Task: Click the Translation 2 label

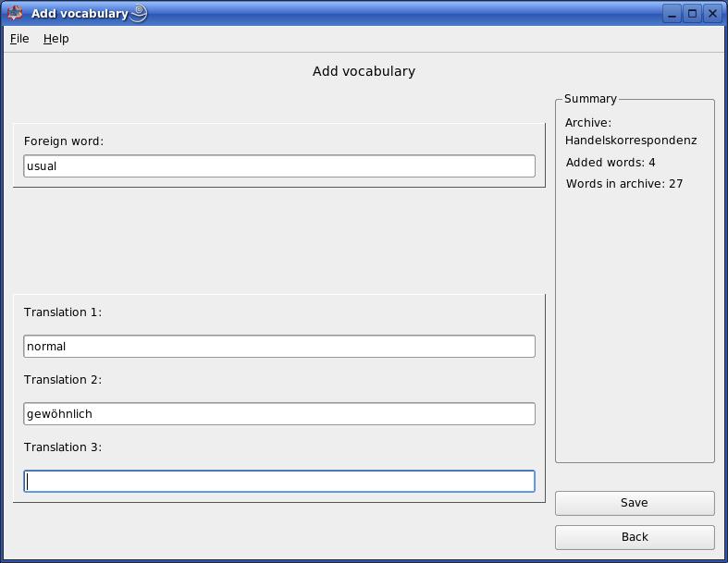Action: pyautogui.click(x=63, y=380)
